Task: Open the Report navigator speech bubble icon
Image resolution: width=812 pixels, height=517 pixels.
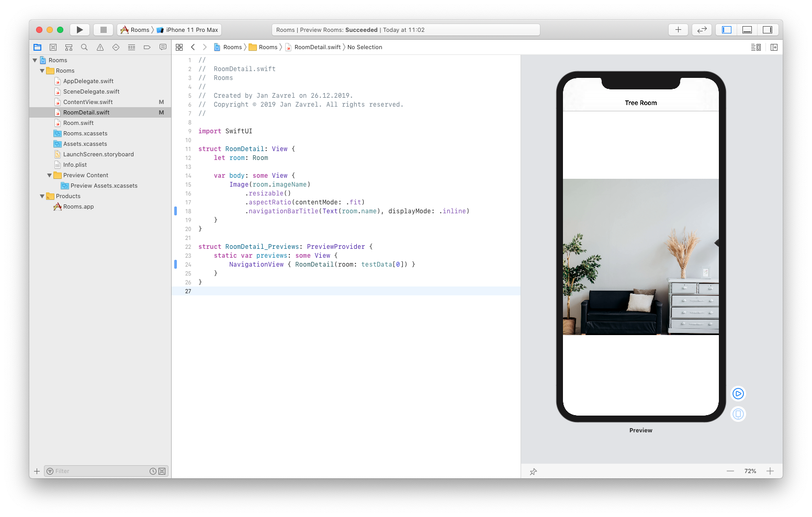Action: click(x=163, y=47)
